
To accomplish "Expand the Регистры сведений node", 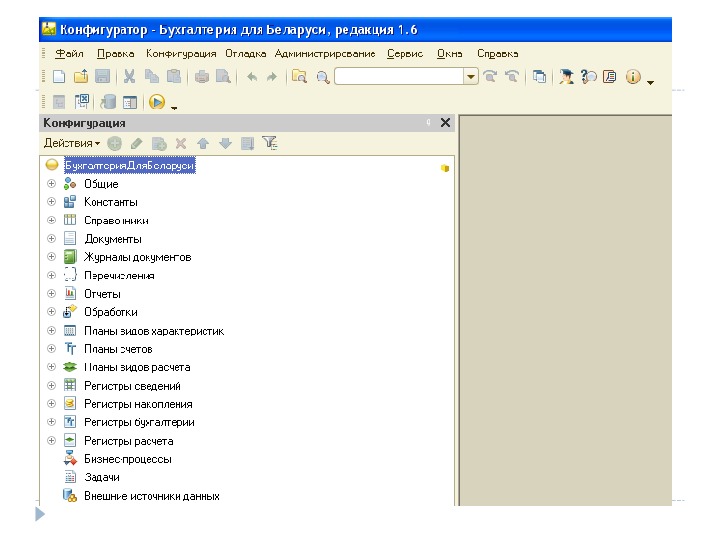I will tap(51, 385).
